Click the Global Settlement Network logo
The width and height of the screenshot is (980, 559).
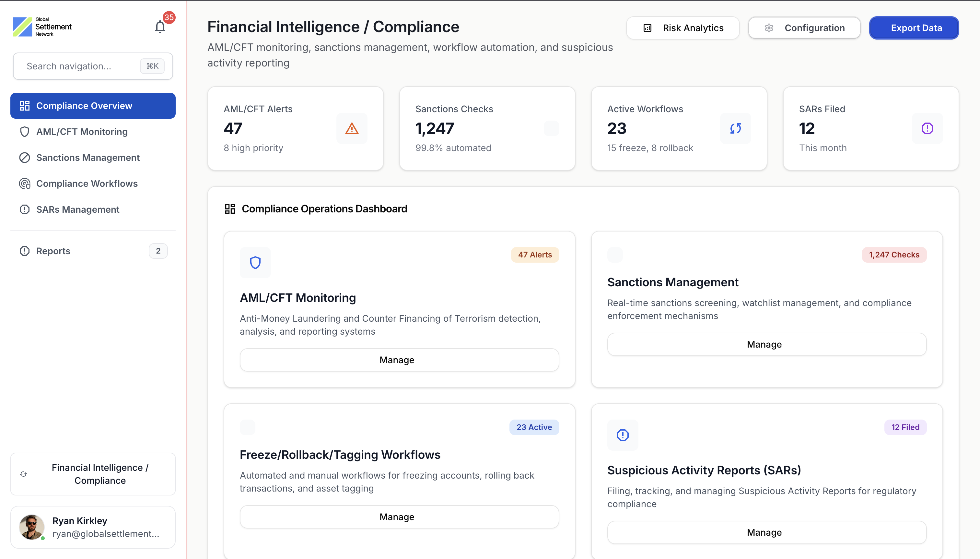click(42, 26)
